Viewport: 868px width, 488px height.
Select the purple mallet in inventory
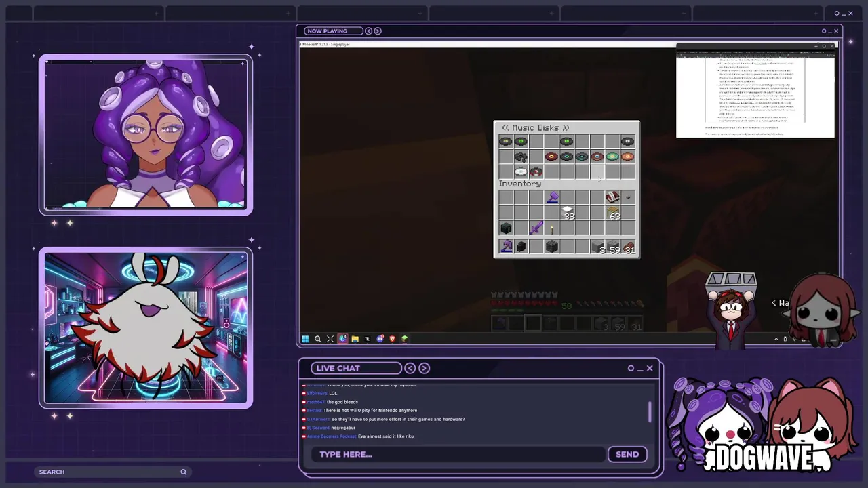click(552, 197)
